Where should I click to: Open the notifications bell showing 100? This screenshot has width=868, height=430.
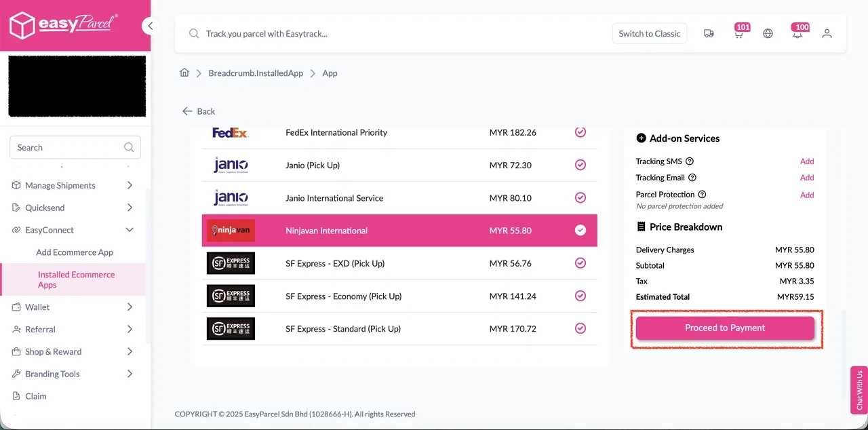[x=798, y=33]
